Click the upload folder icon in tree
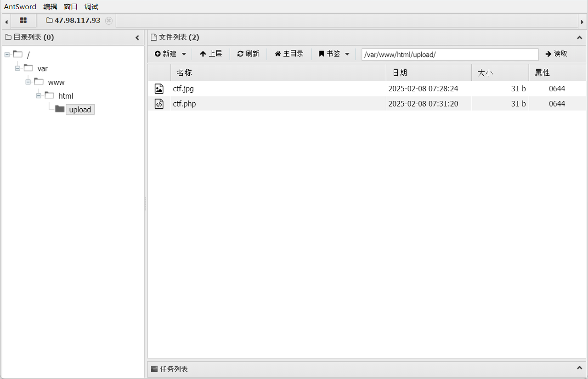This screenshot has height=379, width=588. click(60, 109)
